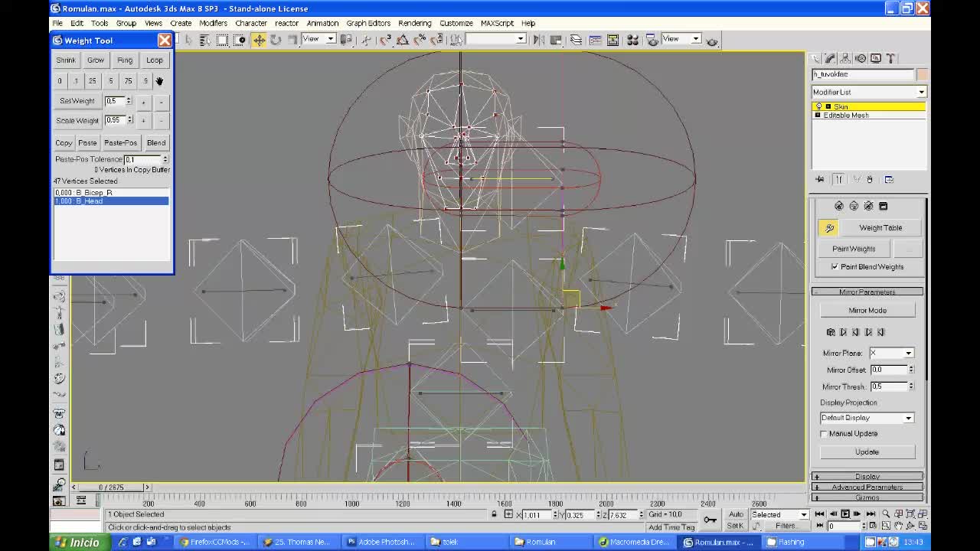The image size is (980, 551).
Task: Click the Weight Tool wrench icon
Action: click(x=828, y=227)
